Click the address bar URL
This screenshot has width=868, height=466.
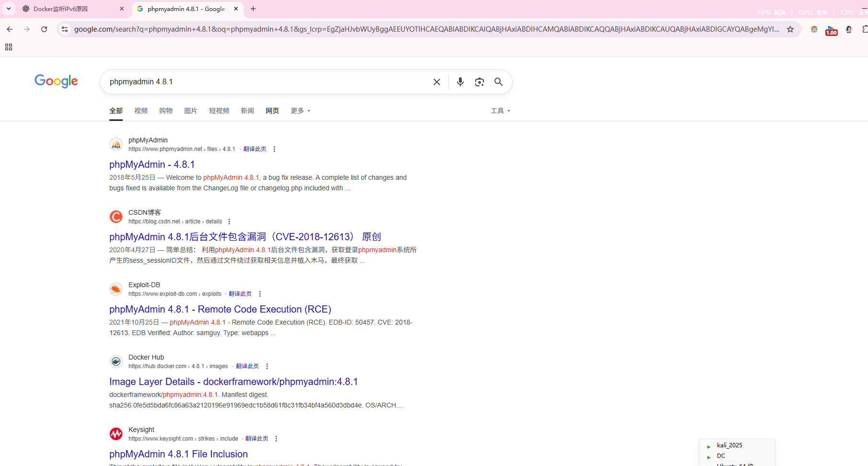[x=427, y=29]
